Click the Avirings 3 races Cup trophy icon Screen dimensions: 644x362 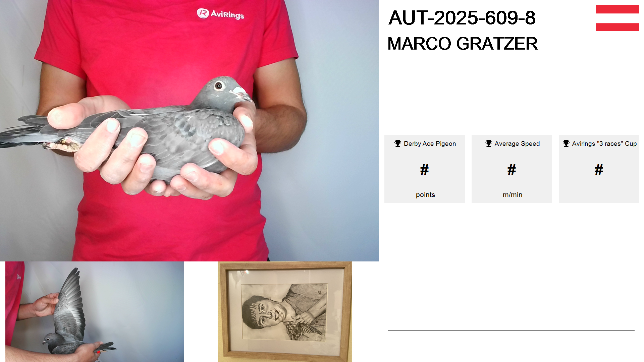pyautogui.click(x=566, y=143)
